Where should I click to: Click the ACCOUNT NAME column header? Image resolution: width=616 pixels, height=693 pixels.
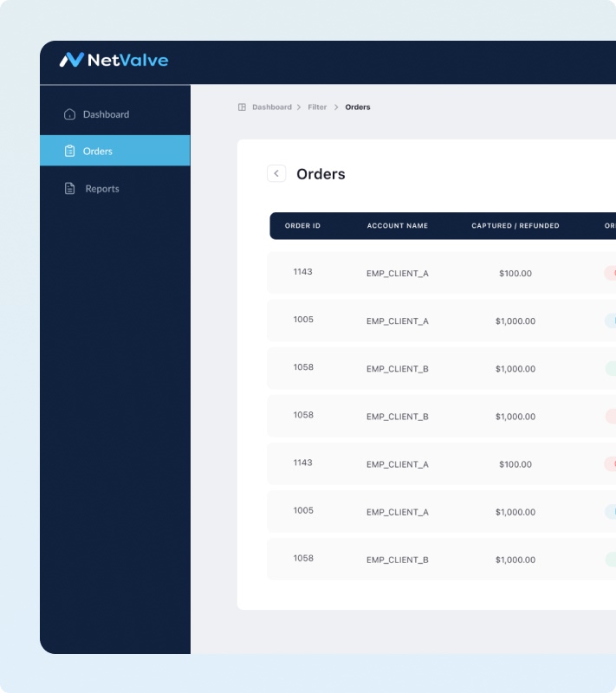tap(398, 226)
